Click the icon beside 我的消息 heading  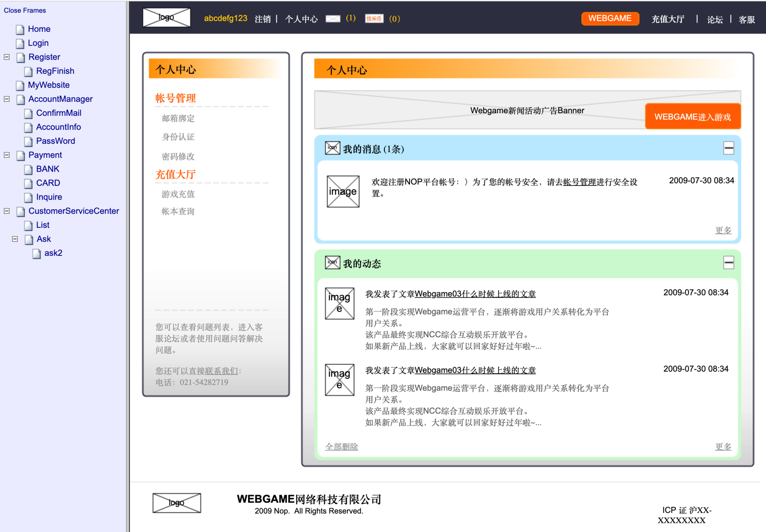pyautogui.click(x=332, y=148)
